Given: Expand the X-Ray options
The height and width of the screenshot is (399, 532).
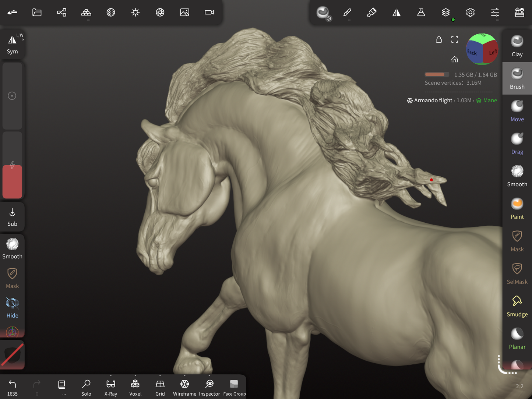Looking at the screenshot, I should coord(111,376).
